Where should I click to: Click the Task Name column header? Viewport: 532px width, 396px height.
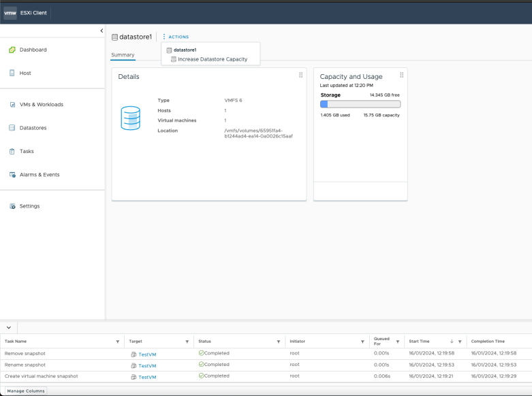point(16,342)
